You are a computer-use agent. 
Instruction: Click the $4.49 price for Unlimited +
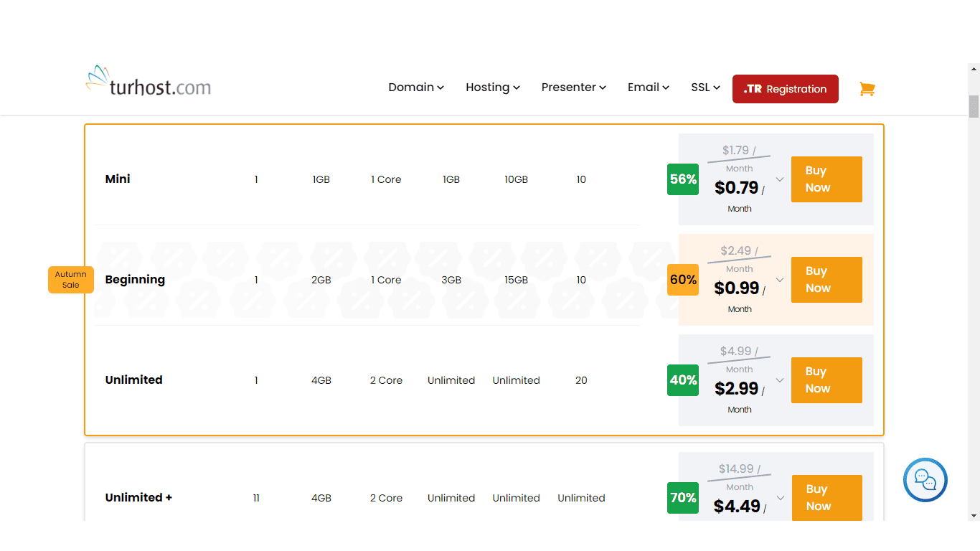tap(737, 507)
